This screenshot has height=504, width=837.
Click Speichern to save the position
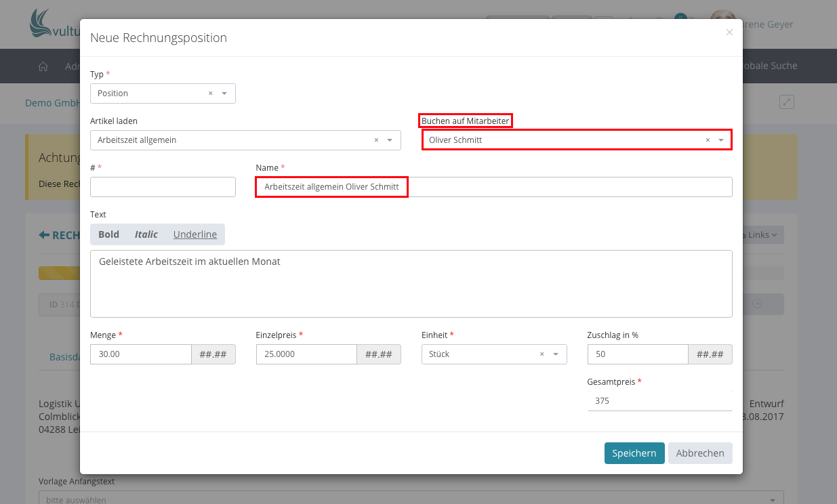[x=634, y=453]
